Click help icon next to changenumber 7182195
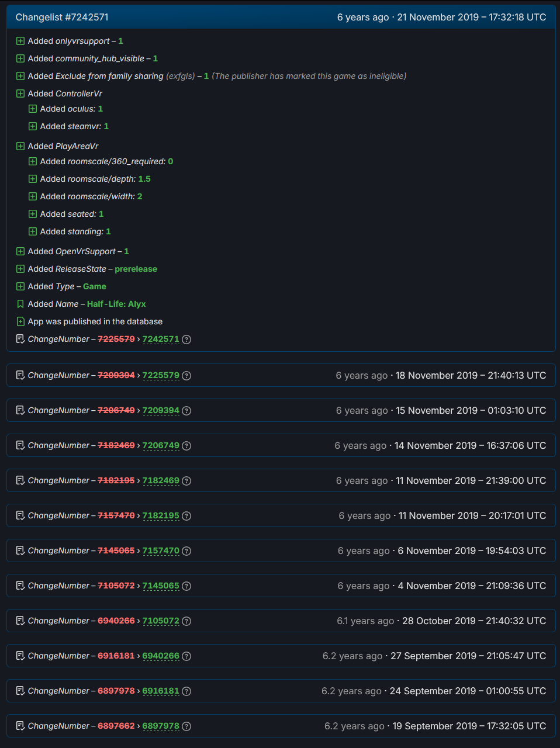 (x=186, y=516)
